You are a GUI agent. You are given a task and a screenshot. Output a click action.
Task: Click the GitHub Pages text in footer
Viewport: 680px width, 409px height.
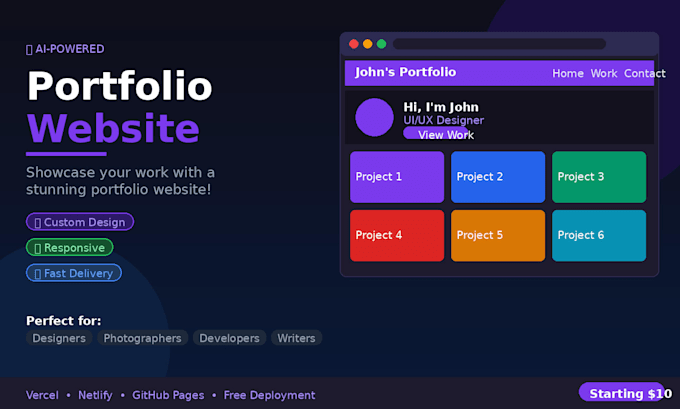tap(168, 395)
